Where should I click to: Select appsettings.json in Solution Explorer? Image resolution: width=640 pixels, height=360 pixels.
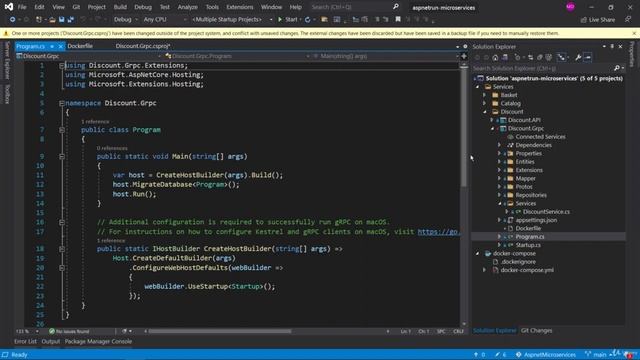pos(536,220)
